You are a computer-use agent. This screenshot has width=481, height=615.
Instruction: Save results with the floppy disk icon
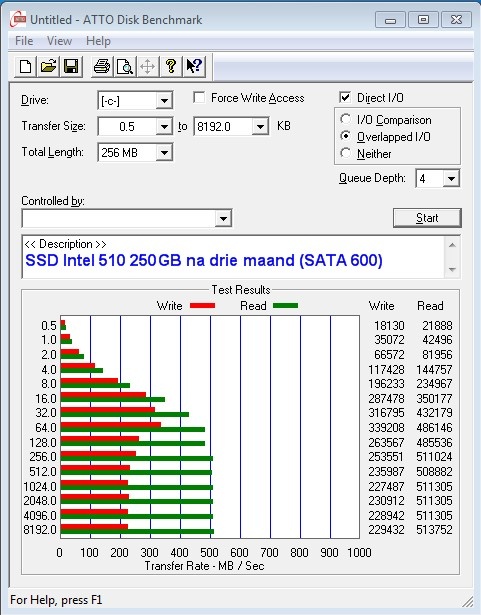71,66
